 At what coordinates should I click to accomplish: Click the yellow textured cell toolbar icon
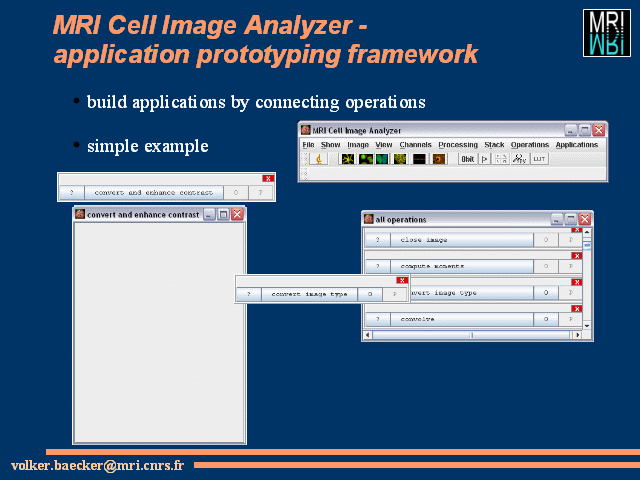coord(400,159)
